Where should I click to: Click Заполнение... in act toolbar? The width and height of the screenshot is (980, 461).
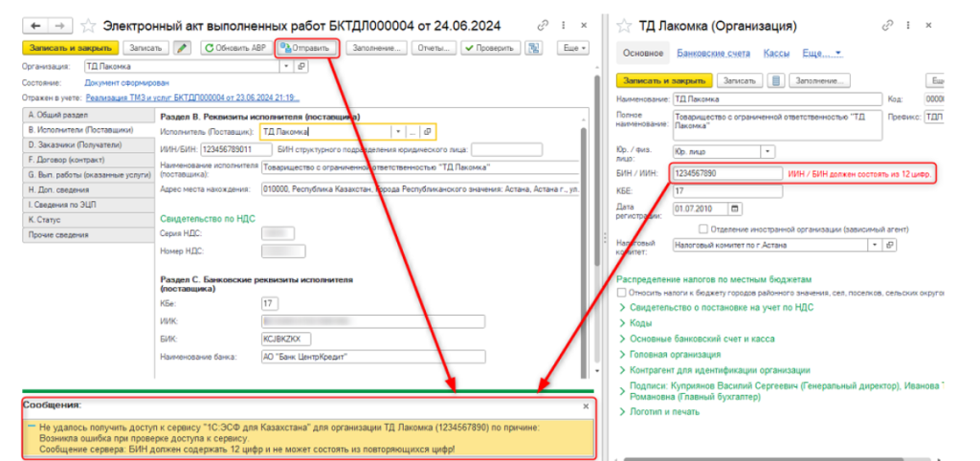point(377,48)
